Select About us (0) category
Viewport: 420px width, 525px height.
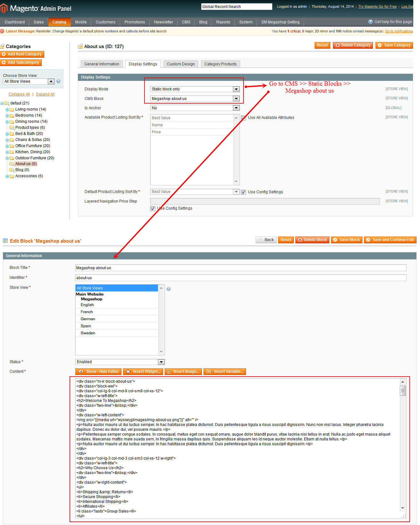click(x=26, y=164)
